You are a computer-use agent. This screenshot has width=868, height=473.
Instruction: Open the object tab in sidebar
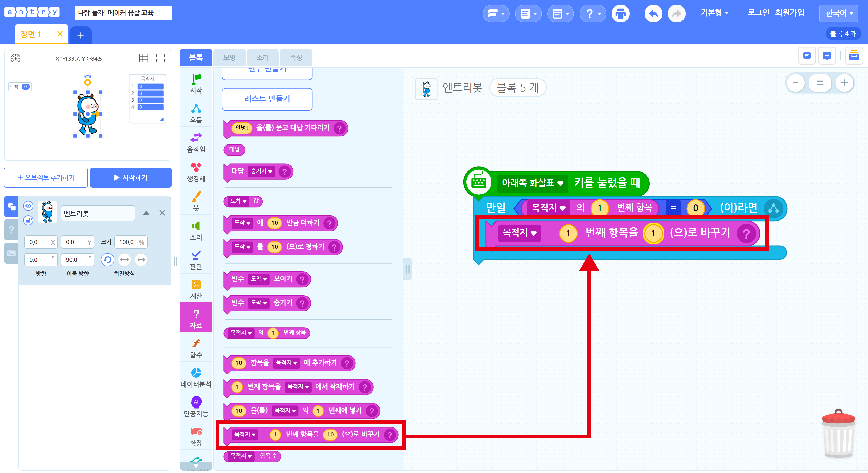[x=11, y=206]
